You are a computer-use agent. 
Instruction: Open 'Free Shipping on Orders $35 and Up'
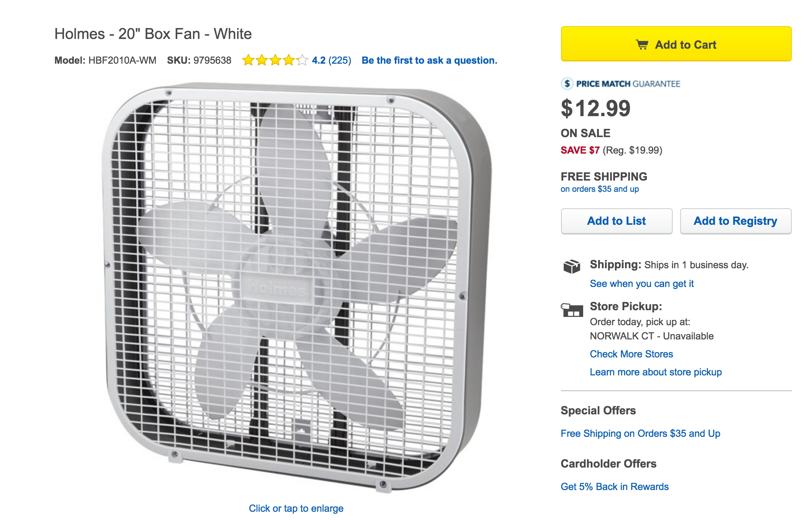[640, 433]
